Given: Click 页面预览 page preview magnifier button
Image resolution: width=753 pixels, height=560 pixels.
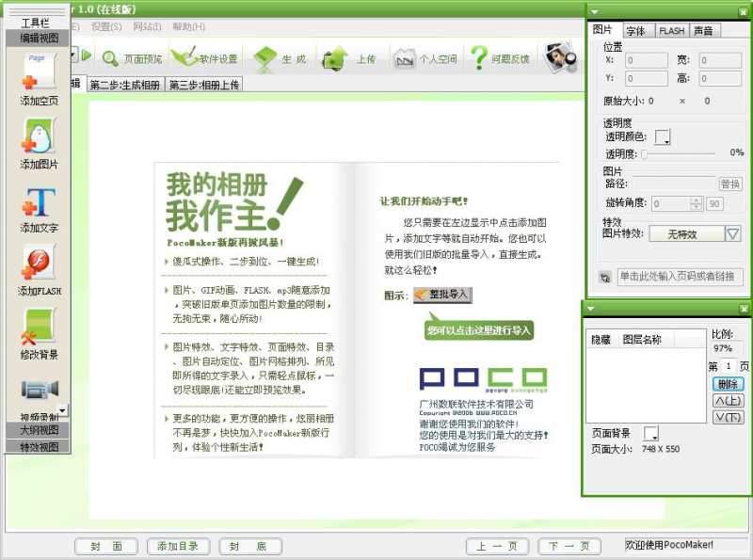Looking at the screenshot, I should tap(132, 58).
